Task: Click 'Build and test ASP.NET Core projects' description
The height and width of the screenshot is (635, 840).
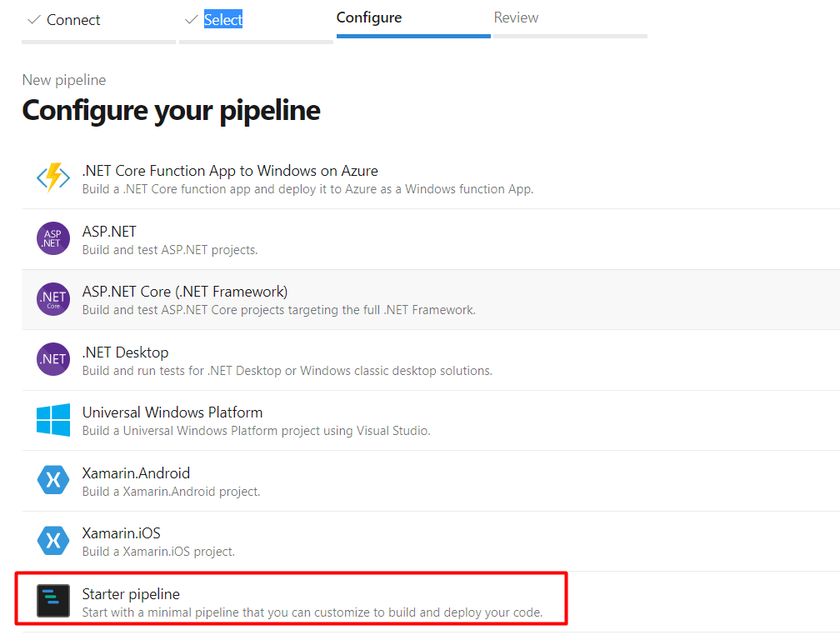Action: pos(278,310)
